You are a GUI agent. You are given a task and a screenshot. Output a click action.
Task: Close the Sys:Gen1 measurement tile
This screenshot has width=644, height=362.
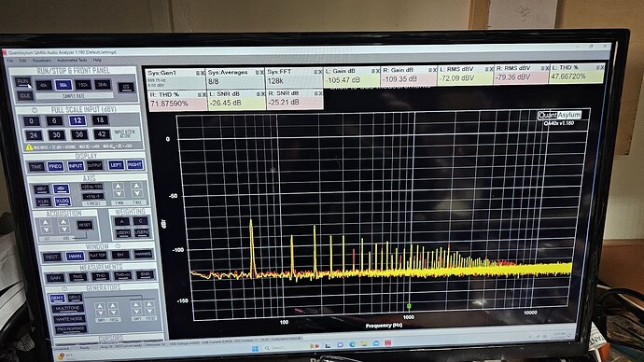click(203, 73)
